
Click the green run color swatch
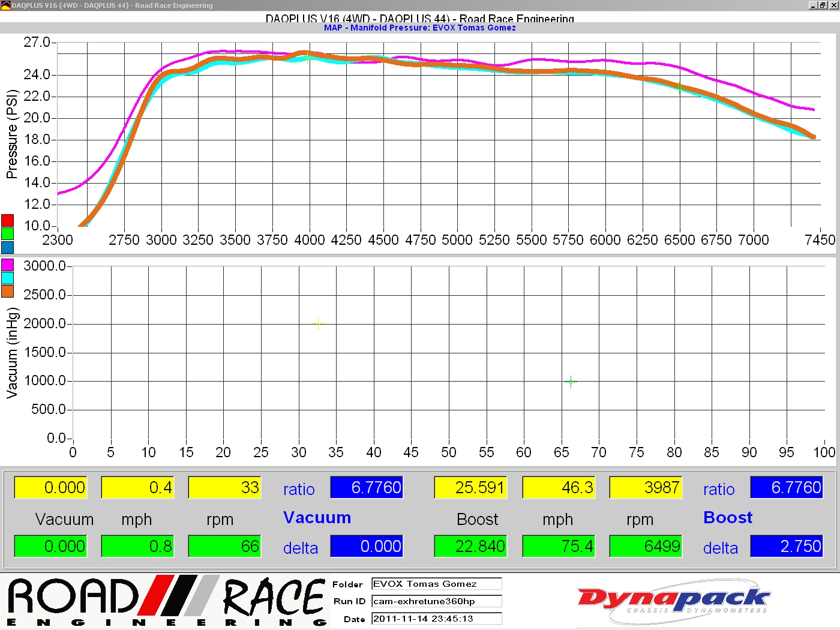click(7, 233)
